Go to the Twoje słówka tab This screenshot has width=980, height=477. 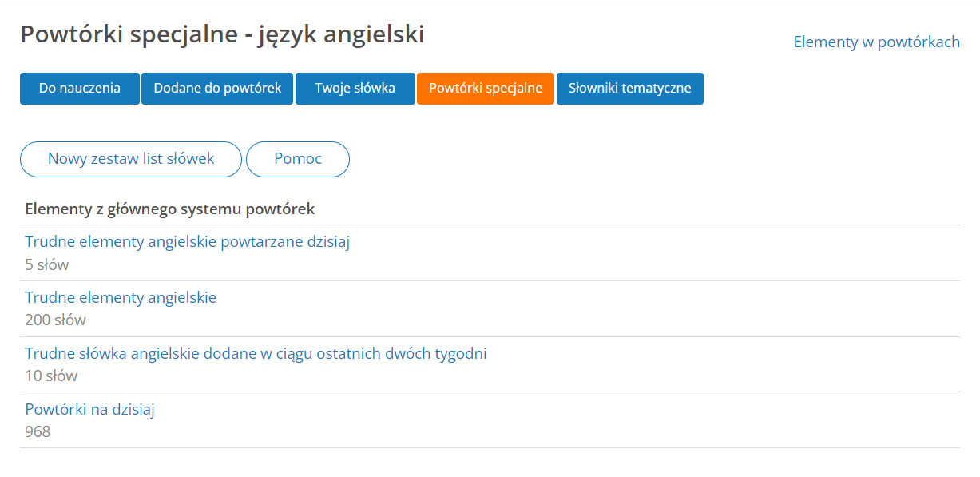click(355, 89)
